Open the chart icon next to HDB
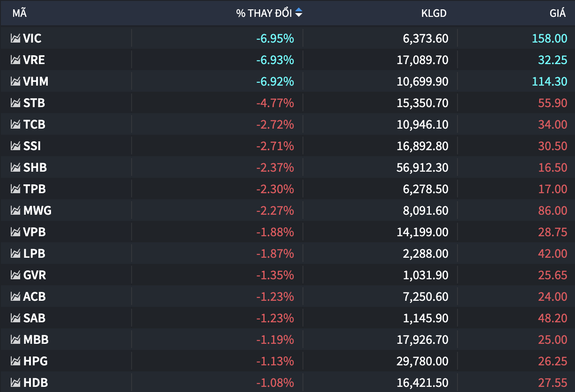 coord(15,383)
